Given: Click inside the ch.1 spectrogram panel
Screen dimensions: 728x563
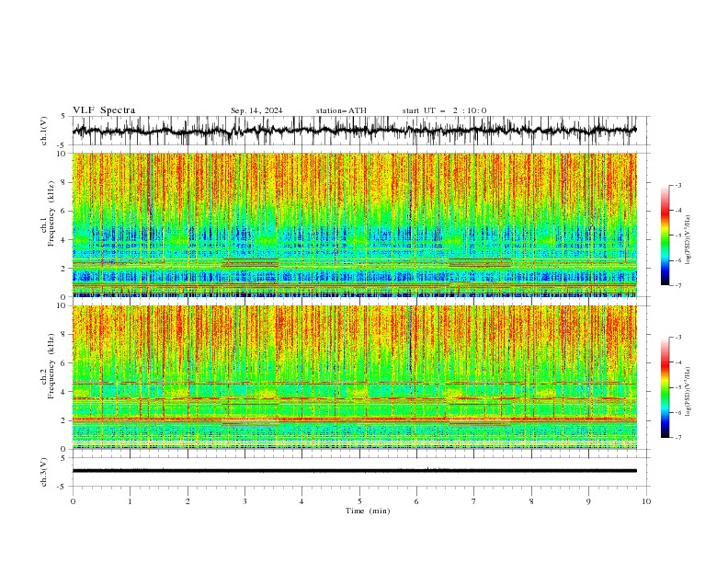Looking at the screenshot, I should [x=354, y=224].
